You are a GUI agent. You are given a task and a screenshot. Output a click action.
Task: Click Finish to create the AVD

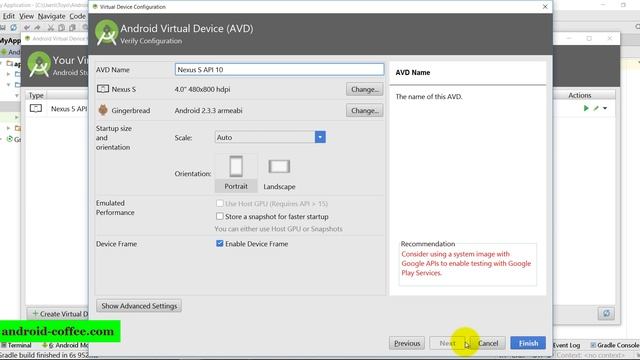528,343
